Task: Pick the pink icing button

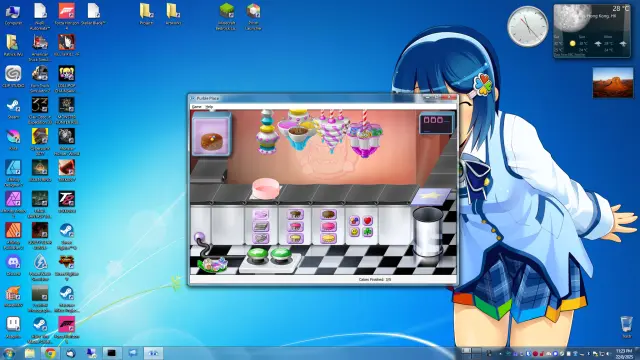Action: click(328, 227)
